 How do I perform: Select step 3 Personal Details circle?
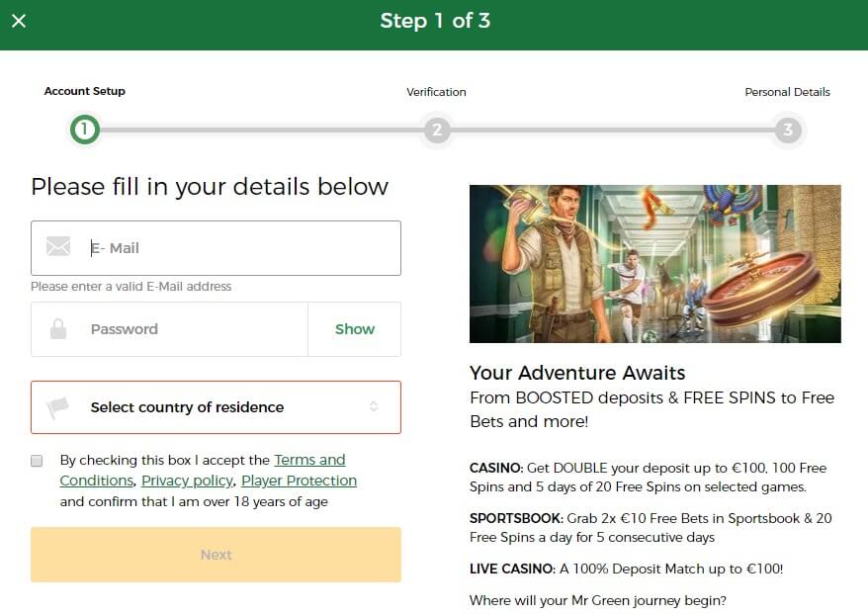click(x=787, y=130)
